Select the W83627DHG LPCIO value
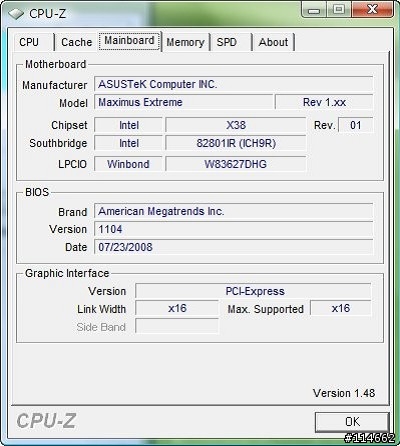This screenshot has height=446, width=400. [x=236, y=164]
